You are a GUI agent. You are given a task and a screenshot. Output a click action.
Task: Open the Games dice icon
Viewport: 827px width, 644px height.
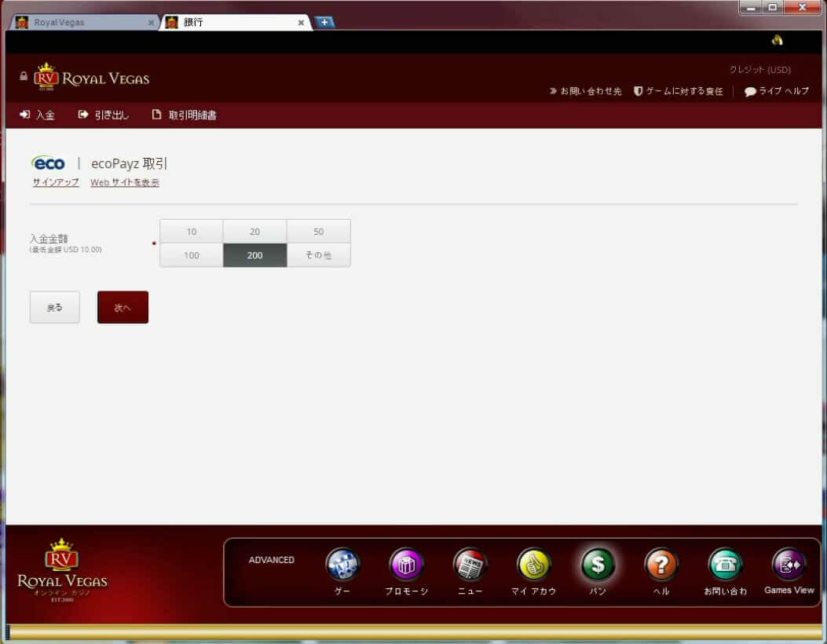(x=342, y=565)
